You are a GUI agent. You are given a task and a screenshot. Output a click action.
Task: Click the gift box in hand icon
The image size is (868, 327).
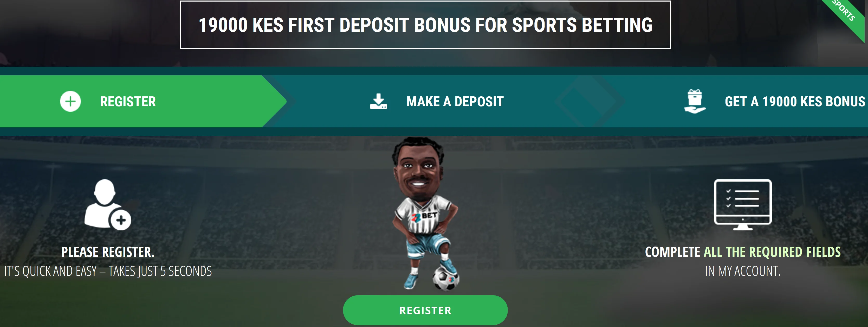tap(695, 101)
